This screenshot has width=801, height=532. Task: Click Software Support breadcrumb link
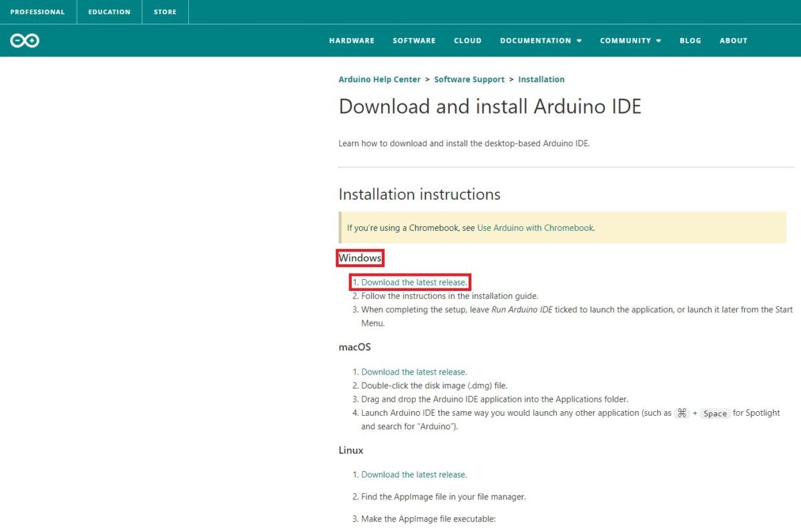[469, 79]
